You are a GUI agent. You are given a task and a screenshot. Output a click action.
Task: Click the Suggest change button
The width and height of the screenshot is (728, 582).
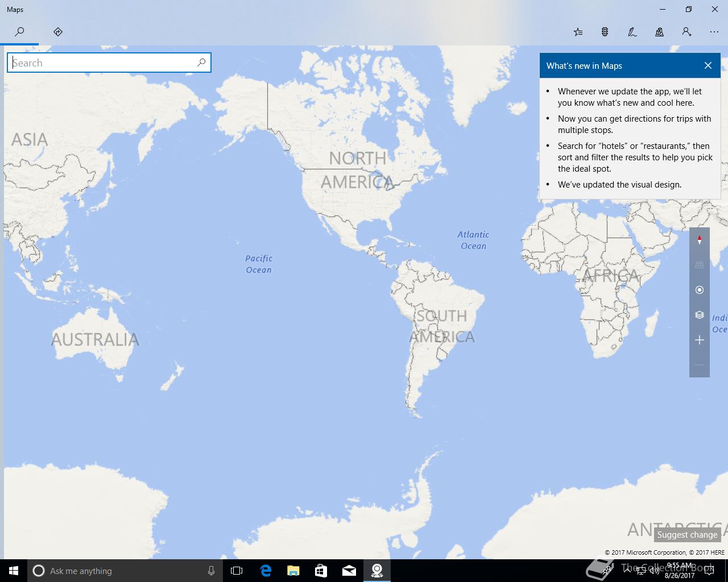687,535
